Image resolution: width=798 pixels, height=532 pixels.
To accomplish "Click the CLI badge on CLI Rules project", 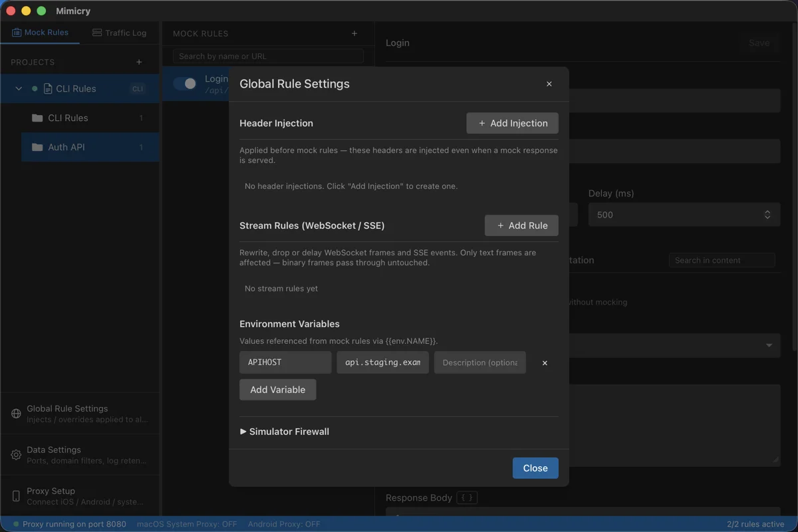I will (x=138, y=88).
